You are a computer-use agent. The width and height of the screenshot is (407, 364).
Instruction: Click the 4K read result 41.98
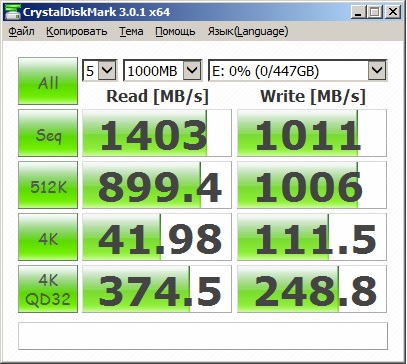(x=157, y=237)
